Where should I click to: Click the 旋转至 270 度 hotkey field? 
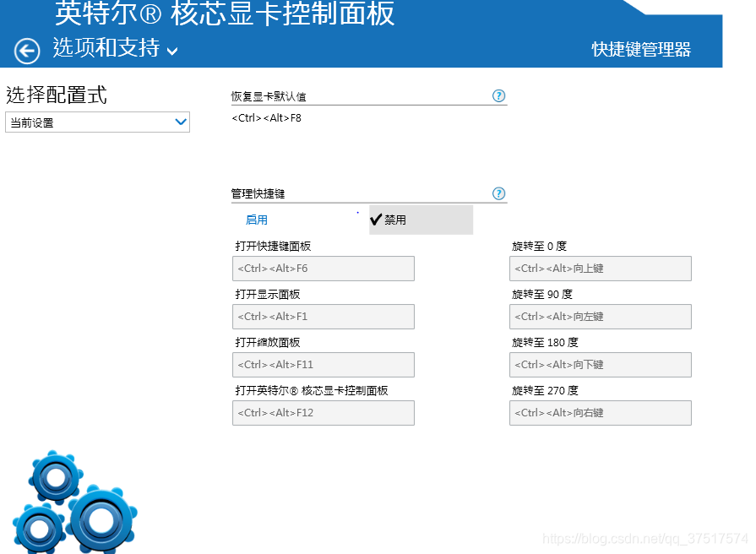click(x=601, y=413)
